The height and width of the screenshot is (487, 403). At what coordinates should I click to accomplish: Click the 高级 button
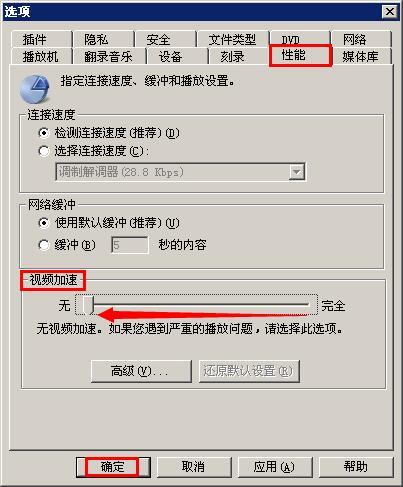coord(141,371)
